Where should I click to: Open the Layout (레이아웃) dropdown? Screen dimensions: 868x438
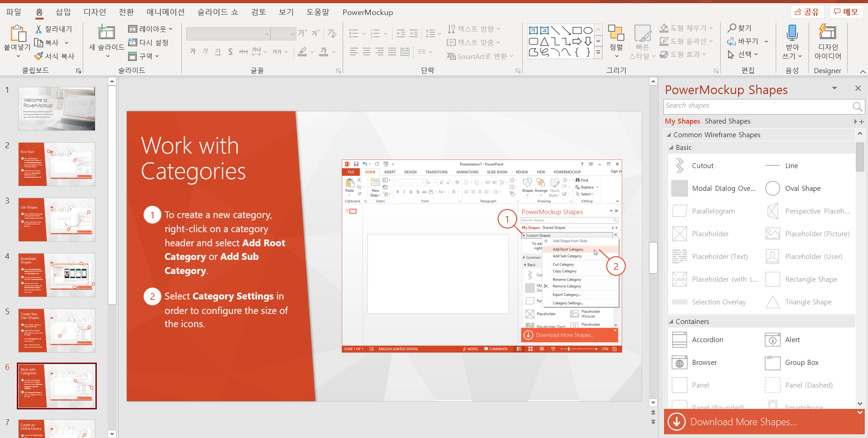coord(150,29)
